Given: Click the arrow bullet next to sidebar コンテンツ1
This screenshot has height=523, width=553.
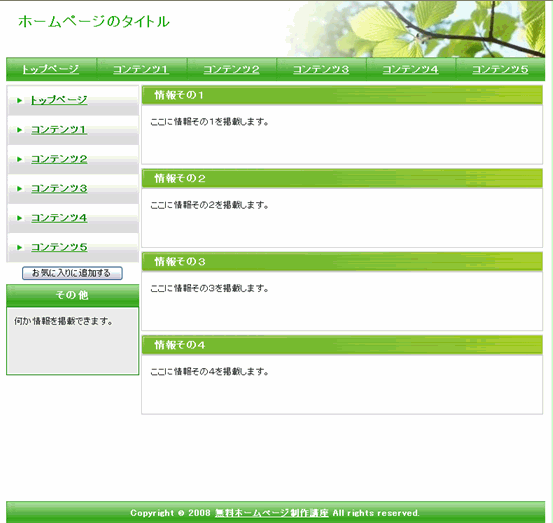Looking at the screenshot, I should pos(20,130).
